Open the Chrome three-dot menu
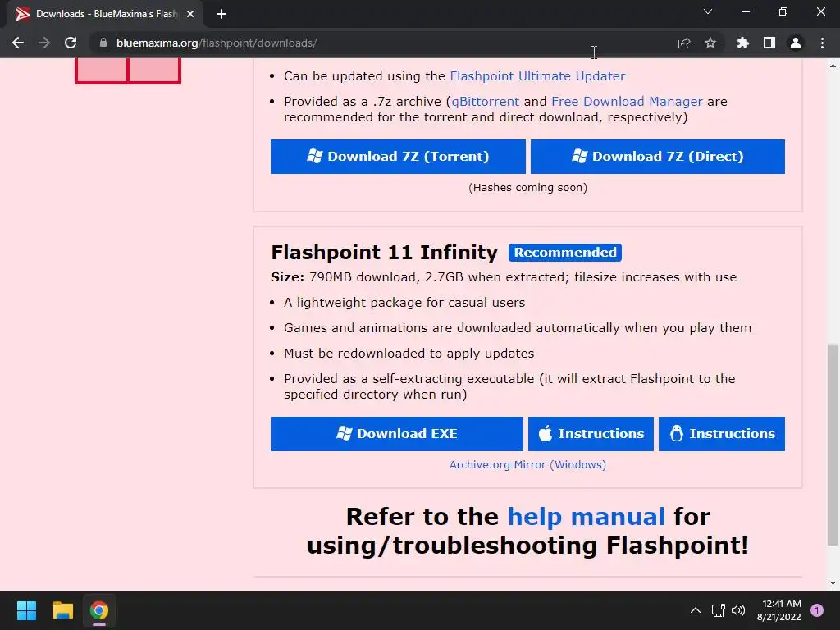 [x=822, y=43]
